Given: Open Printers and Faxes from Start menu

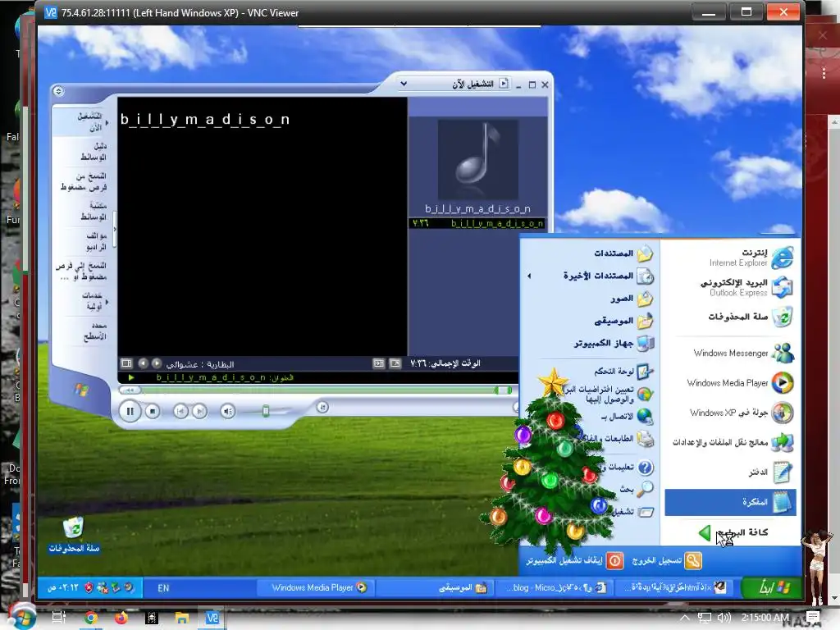Looking at the screenshot, I should pyautogui.click(x=618, y=439).
